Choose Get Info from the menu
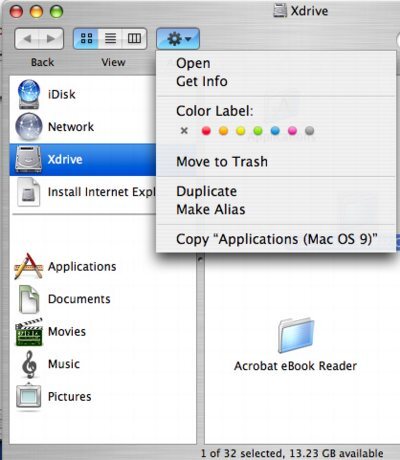The image size is (400, 460). 276,81
